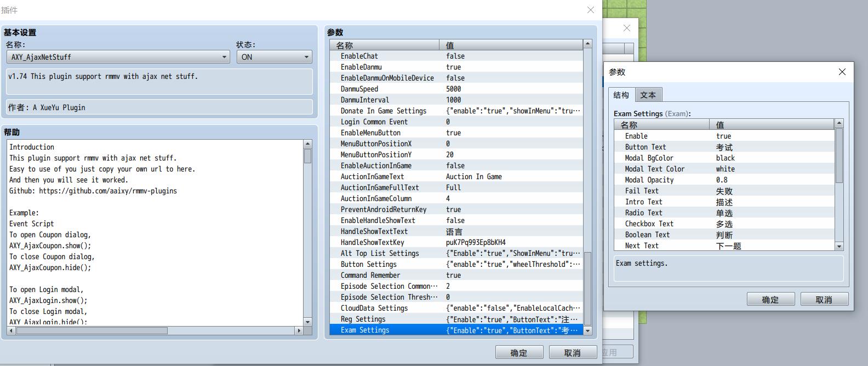Select the EnableChat parameter row
Image resolution: width=868 pixels, height=366 pixels.
point(456,56)
